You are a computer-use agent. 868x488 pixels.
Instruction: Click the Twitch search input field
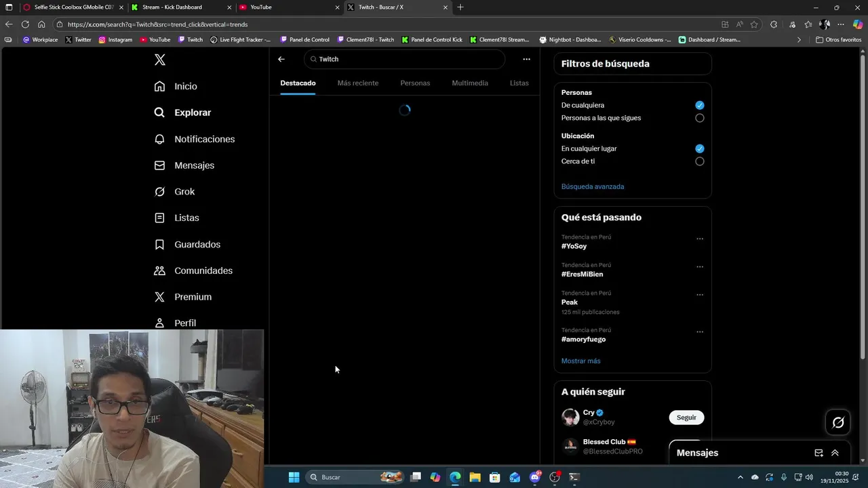[404, 59]
